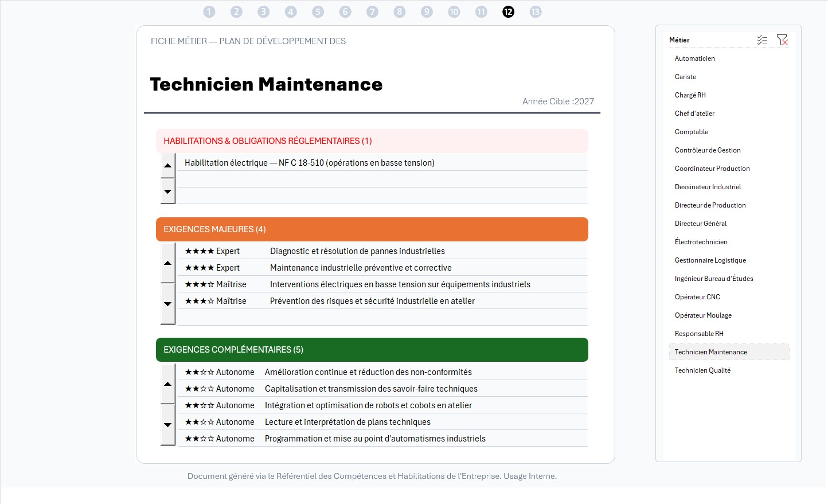Open page 7 navigation circle
This screenshot has height=504, width=828.
pyautogui.click(x=373, y=11)
